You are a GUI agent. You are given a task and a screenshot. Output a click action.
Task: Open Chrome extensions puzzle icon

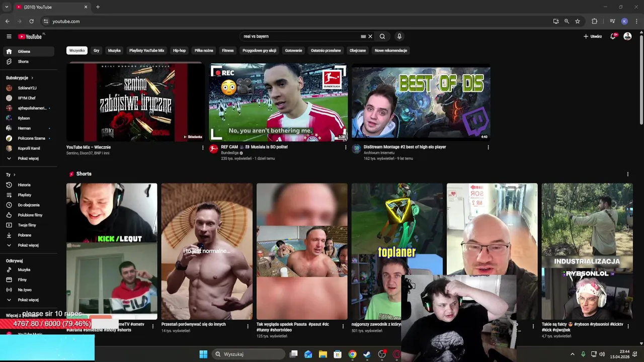(x=595, y=21)
